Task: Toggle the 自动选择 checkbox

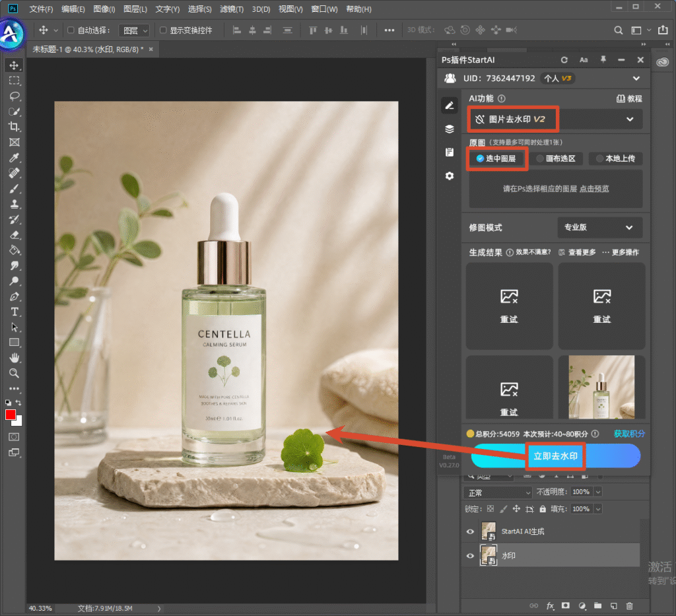Action: point(71,30)
